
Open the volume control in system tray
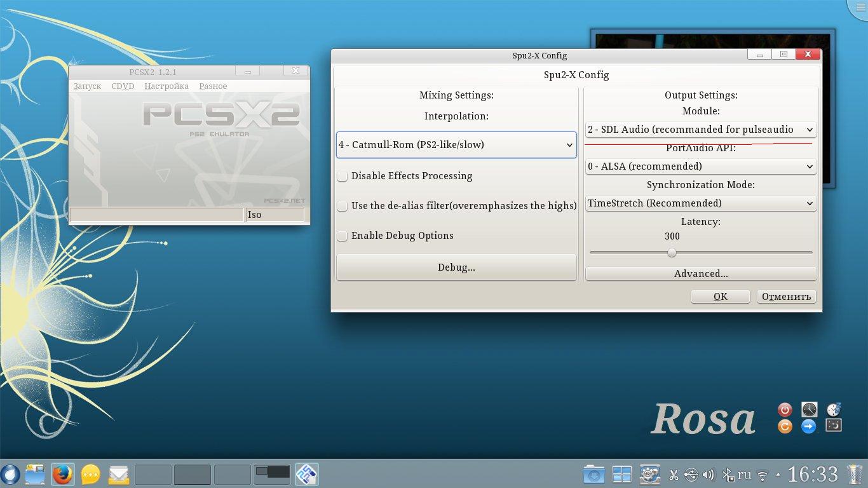click(x=709, y=475)
